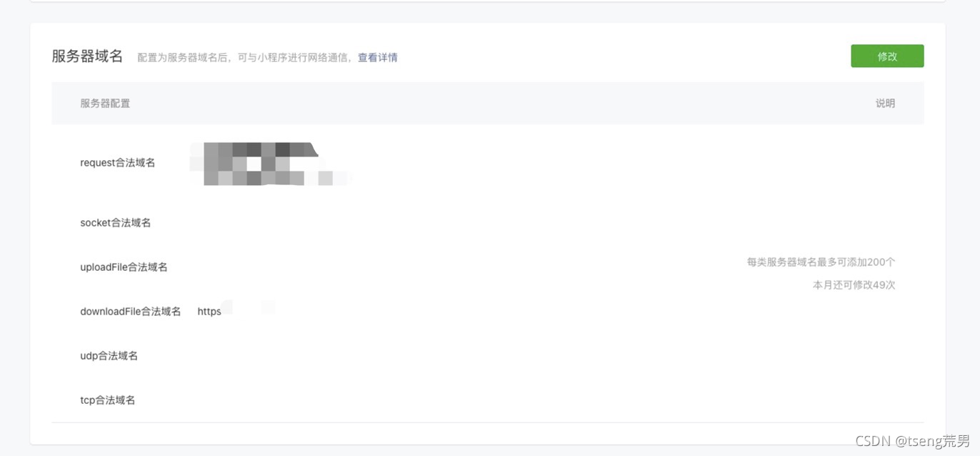Click the 服务器配置 column header
The height and width of the screenshot is (456, 980).
(x=105, y=104)
